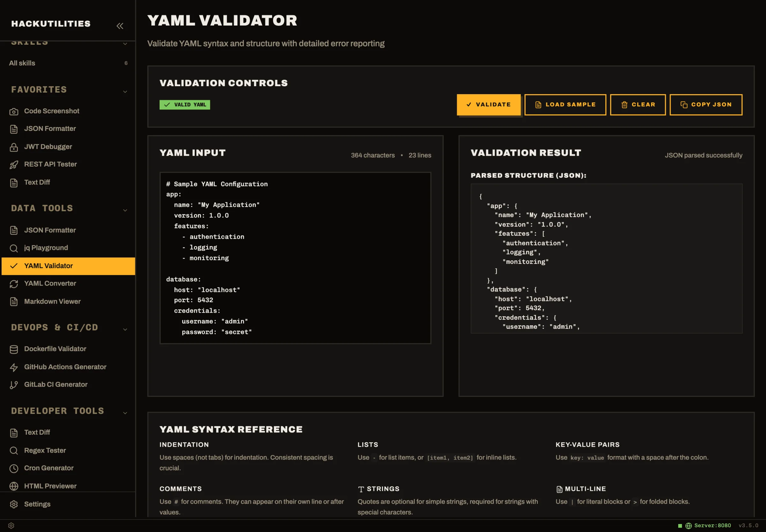Screen dimensions: 766x532
Task: Click the Copy JSON button
Action: tap(706, 105)
